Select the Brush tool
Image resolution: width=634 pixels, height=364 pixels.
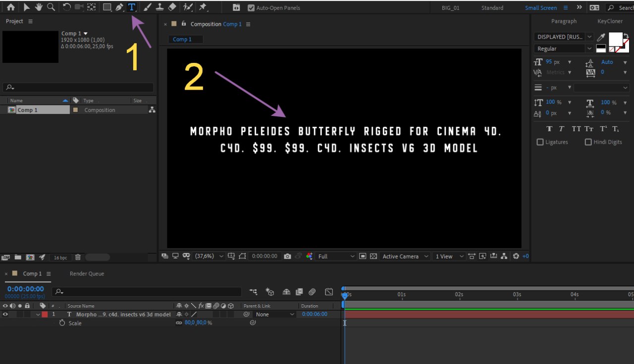click(x=148, y=7)
